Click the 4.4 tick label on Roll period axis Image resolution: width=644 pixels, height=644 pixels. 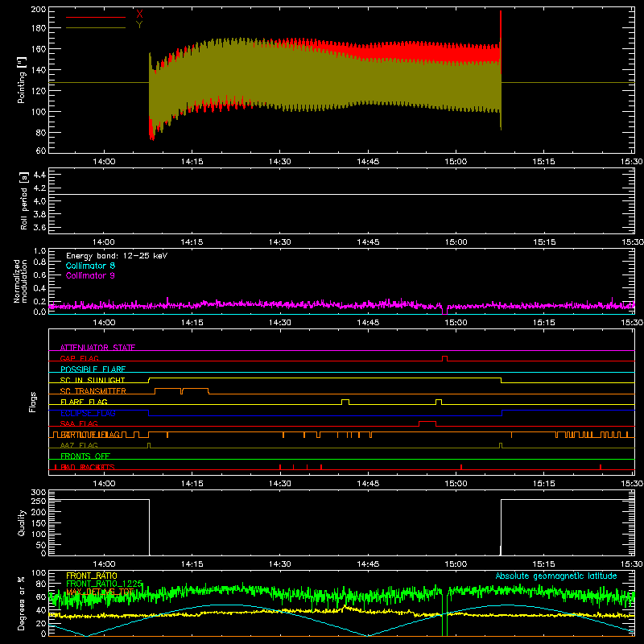click(39, 175)
